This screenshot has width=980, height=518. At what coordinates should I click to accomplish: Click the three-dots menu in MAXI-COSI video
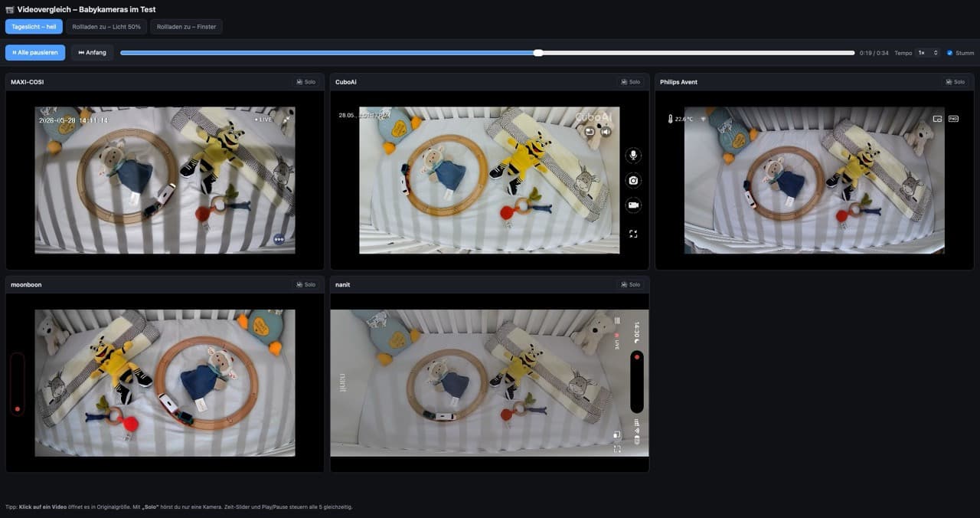(279, 239)
